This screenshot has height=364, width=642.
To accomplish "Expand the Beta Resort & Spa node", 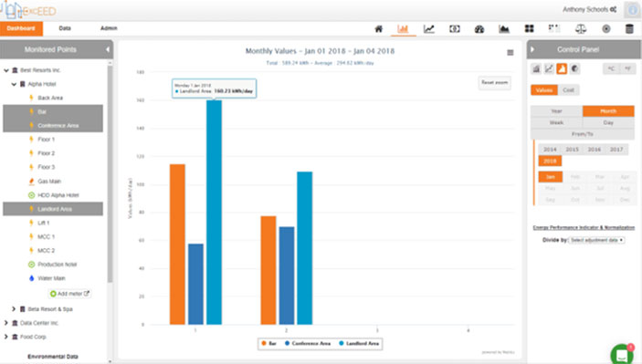I will pyautogui.click(x=14, y=308).
